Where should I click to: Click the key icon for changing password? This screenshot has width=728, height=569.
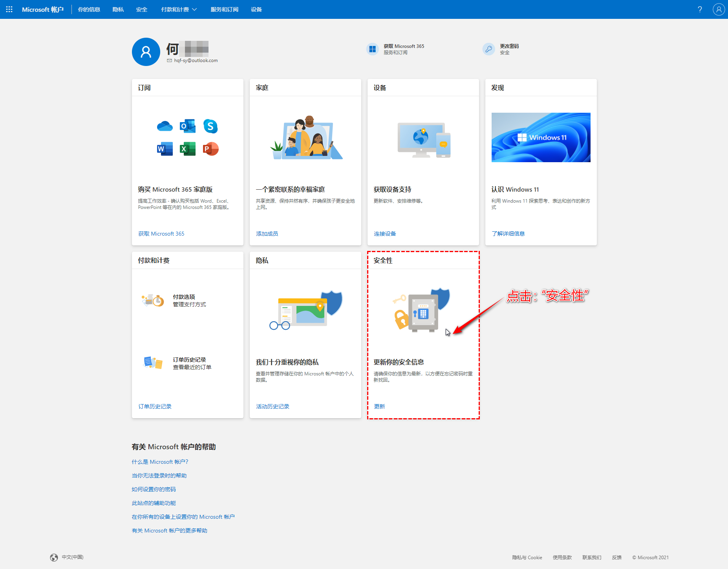coord(488,49)
